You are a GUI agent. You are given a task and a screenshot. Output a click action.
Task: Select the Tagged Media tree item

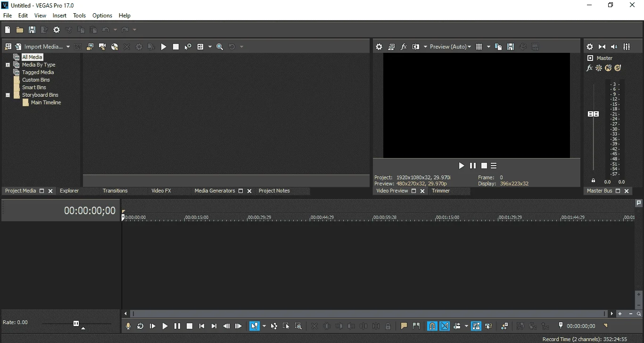38,72
